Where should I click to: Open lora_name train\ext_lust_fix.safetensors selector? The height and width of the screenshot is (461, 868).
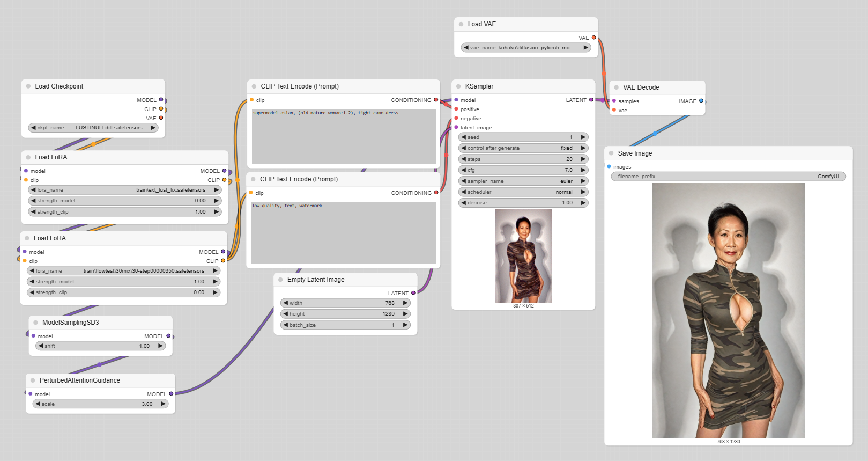click(125, 190)
